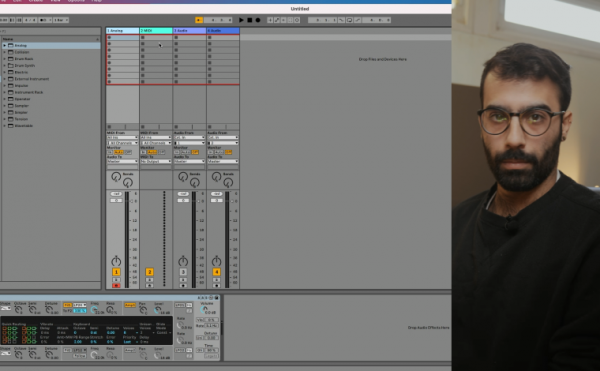Screen dimensions: 600x371
Task: Set track 3 Monitor to Auto
Action: coord(186,152)
